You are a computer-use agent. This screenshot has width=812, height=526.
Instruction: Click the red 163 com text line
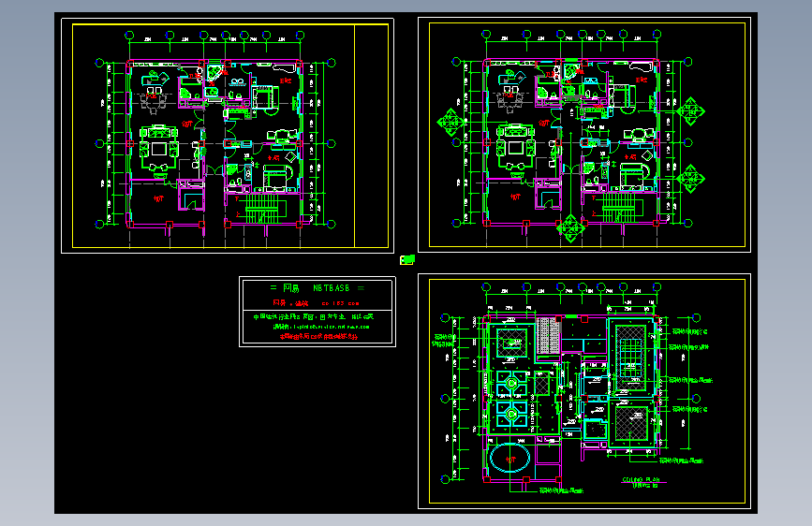[x=316, y=303]
